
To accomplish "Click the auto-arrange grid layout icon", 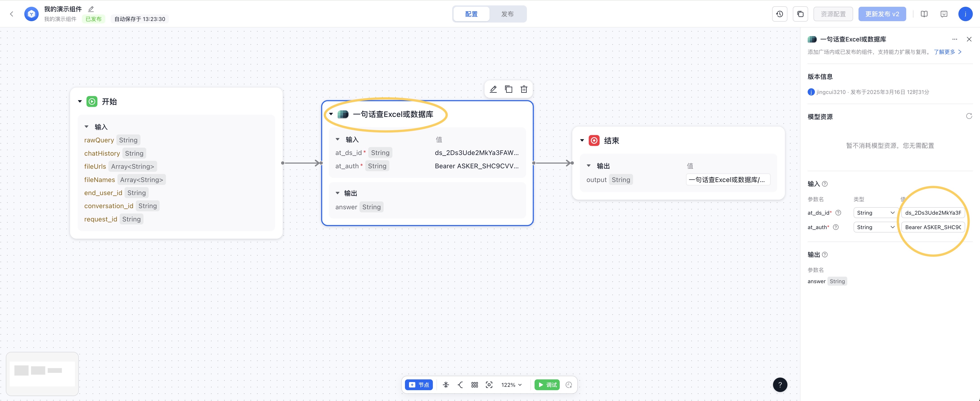I will click(474, 385).
